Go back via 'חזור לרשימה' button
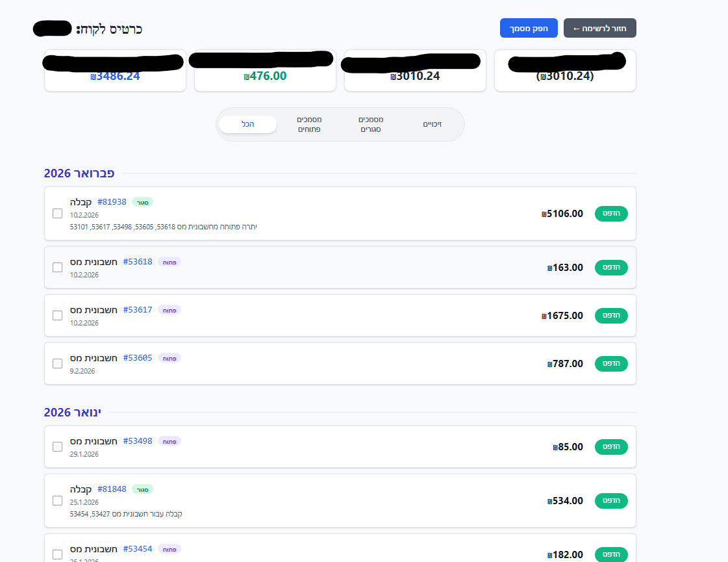 pyautogui.click(x=599, y=28)
